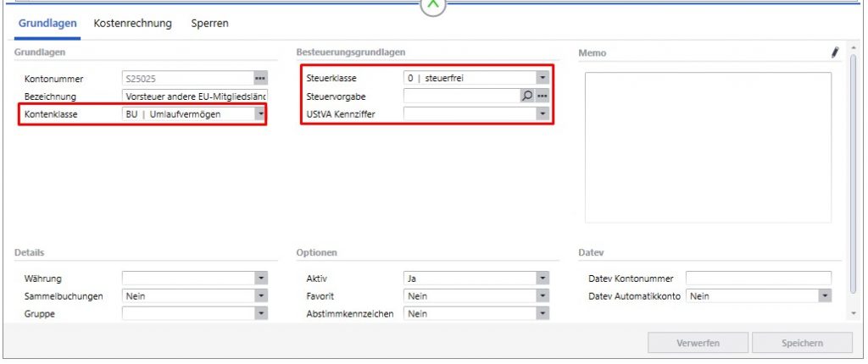Click the ellipsis button beside Steuervorgabe

pyautogui.click(x=542, y=96)
